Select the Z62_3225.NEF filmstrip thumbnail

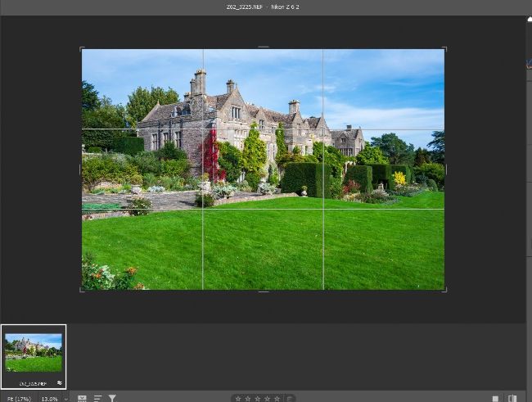34,353
